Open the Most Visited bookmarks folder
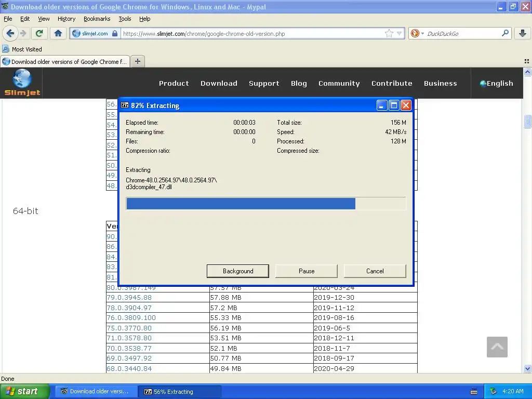Screen dimensions: 532x399 (22, 49)
